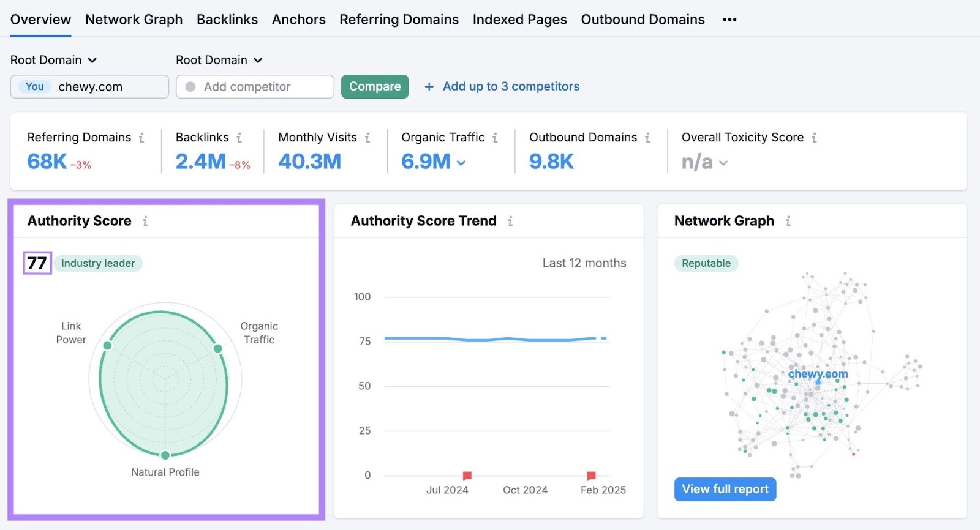Viewport: 980px width, 530px height.
Task: Click the red flag marker near Feb 2025
Action: coord(591,476)
